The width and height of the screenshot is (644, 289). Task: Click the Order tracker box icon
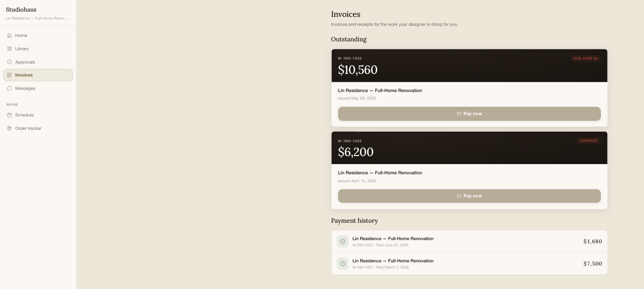[9, 128]
